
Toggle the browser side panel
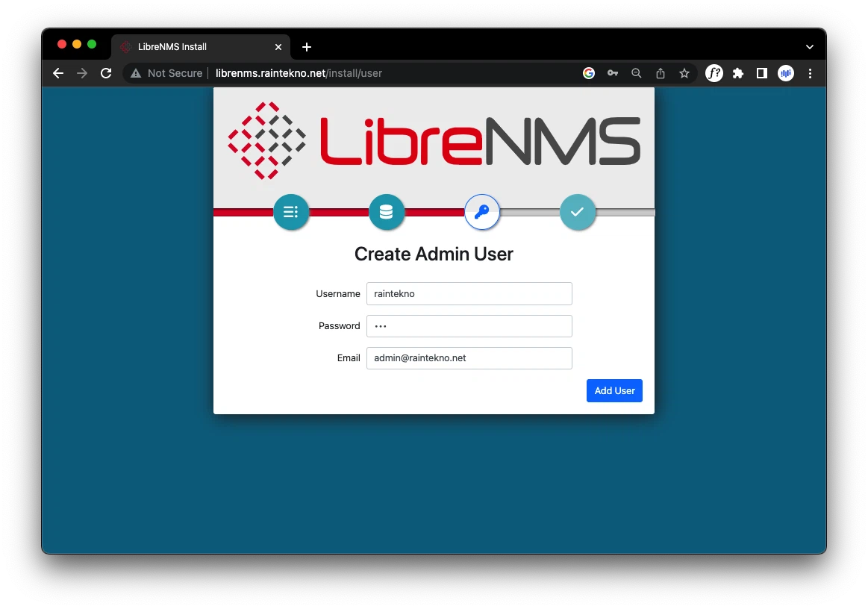(x=762, y=73)
